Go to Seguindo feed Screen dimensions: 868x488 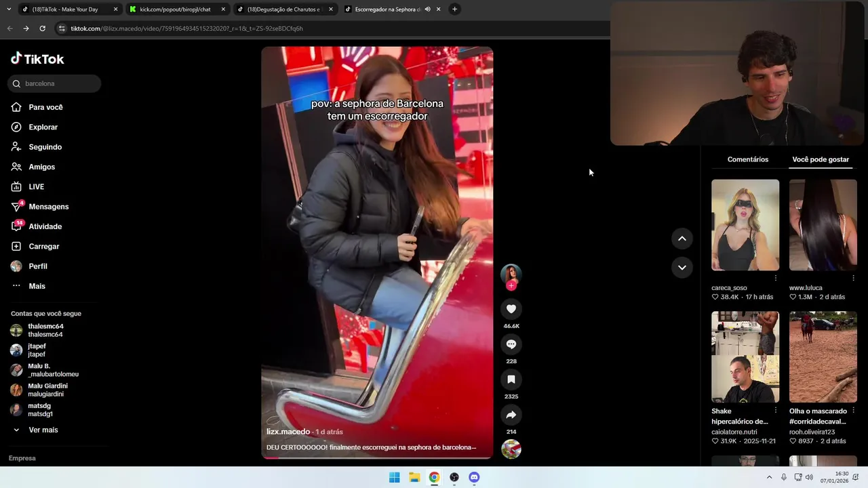(37, 147)
